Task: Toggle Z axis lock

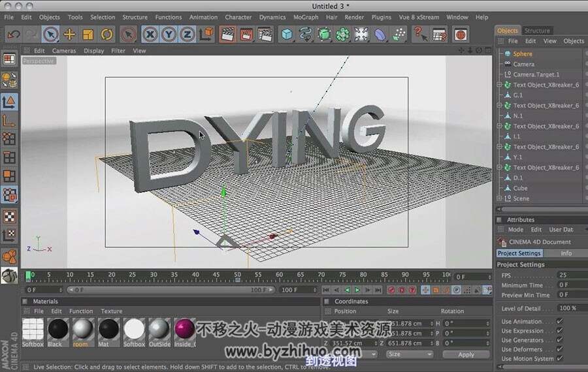Action: tap(187, 35)
